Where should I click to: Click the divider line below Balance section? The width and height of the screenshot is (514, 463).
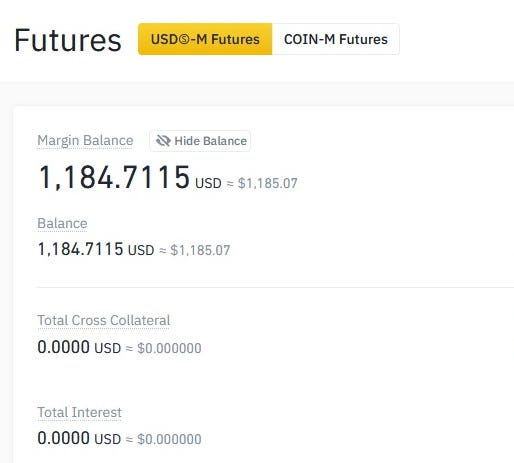click(x=275, y=287)
